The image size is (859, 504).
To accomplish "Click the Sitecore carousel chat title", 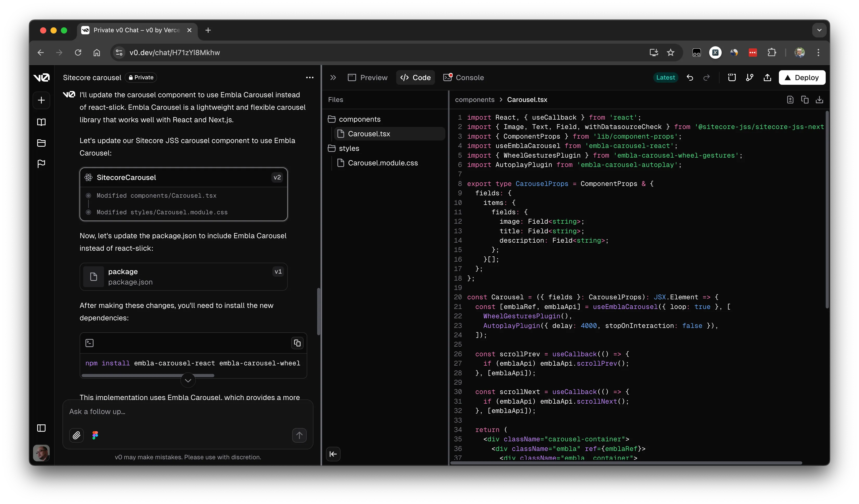I will tap(92, 78).
